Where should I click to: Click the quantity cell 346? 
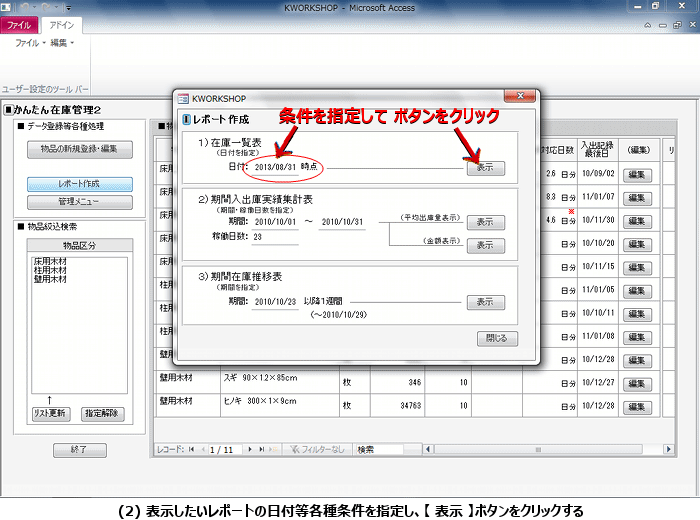click(x=397, y=382)
